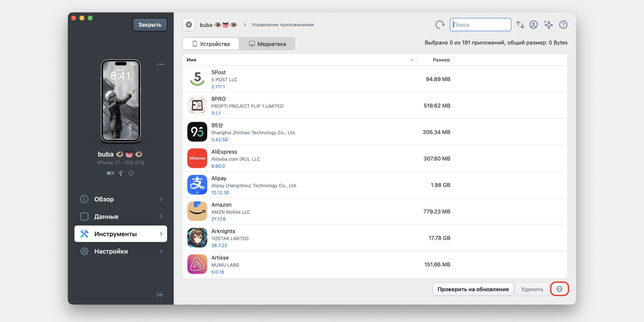
Task: Click the AliExpress app icon
Action: point(197,158)
